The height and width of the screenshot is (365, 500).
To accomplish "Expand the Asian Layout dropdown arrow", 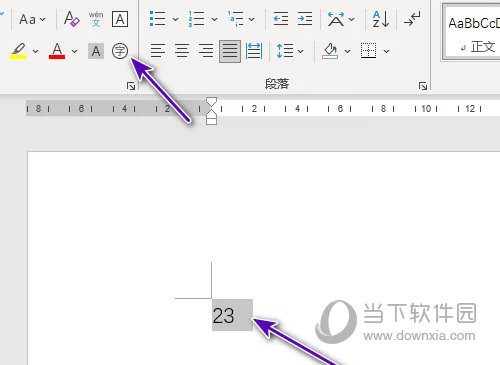I will point(351,19).
